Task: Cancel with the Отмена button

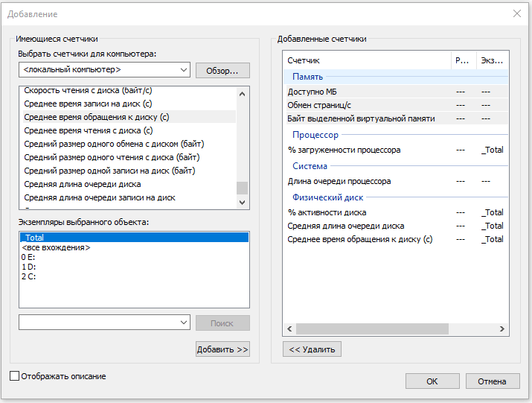Action: click(x=493, y=381)
